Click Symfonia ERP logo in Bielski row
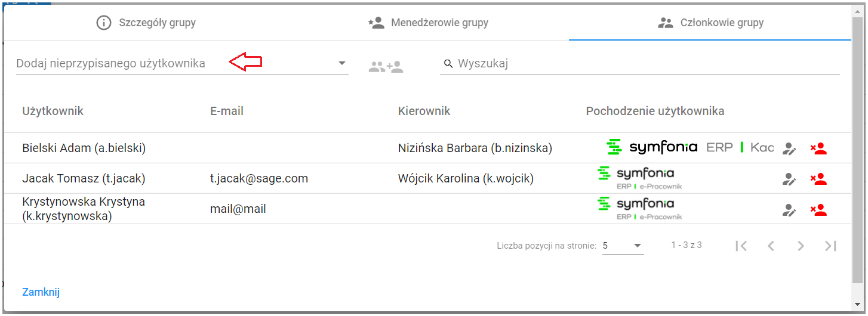Viewport: 868px width, 316px height. coord(689,147)
